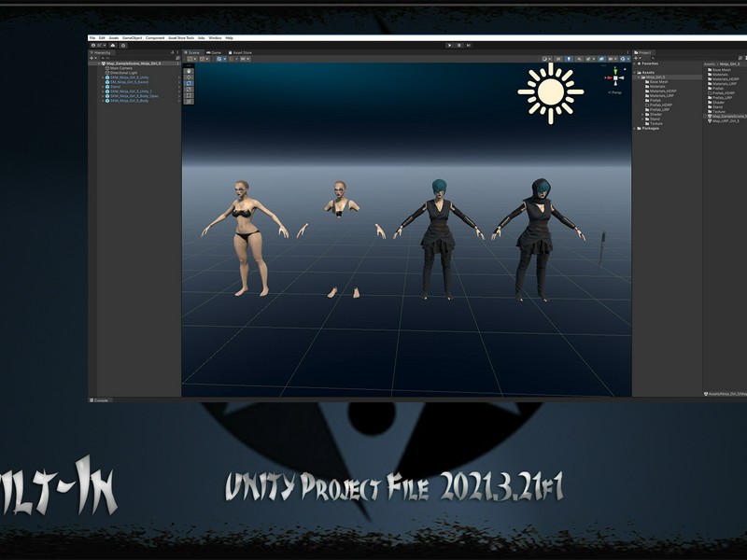
Task: Open the Console tab
Action: (99, 400)
